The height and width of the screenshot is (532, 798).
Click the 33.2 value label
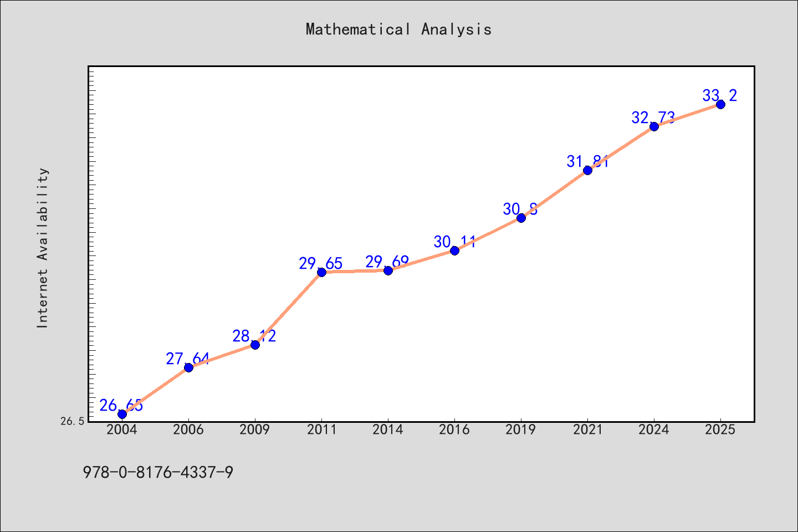click(720, 95)
